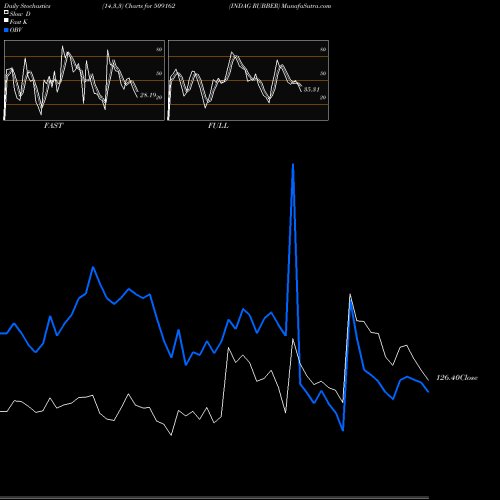Click the 50 axis label in FAST chart
The width and height of the screenshot is (500, 500).
(x=159, y=73)
